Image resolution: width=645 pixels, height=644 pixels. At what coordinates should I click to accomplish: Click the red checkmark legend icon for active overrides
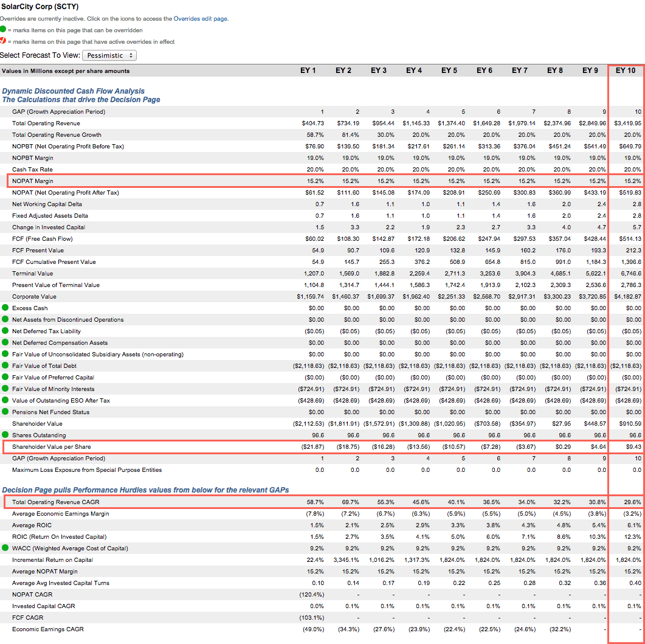[3, 41]
